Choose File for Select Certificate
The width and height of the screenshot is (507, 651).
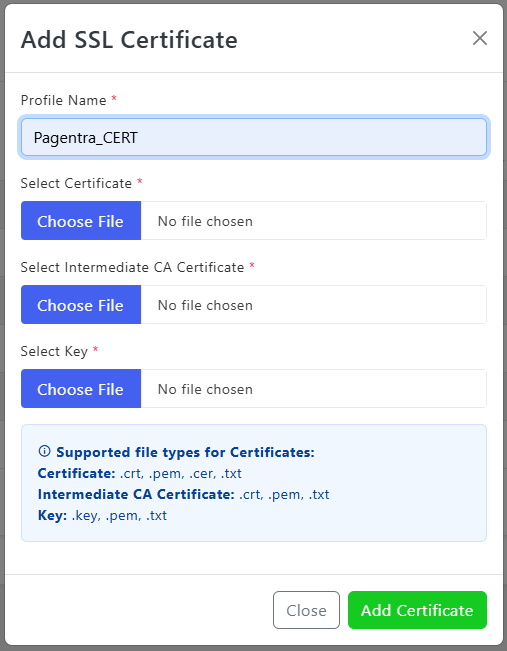pyautogui.click(x=81, y=221)
